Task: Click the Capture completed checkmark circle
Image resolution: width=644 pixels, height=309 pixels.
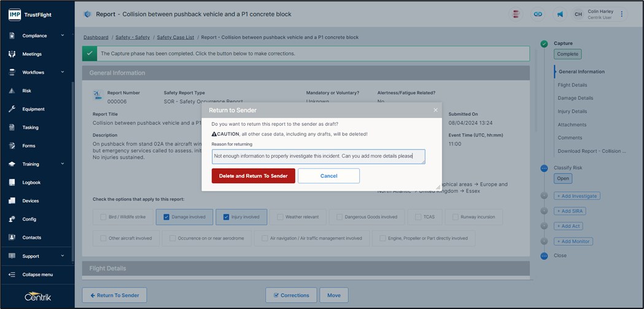Action: (x=544, y=44)
